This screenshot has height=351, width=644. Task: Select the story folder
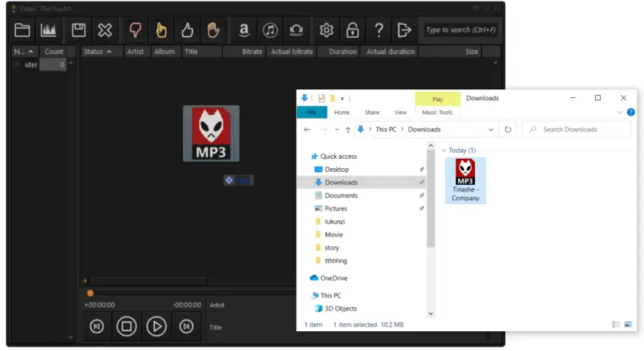[x=332, y=248]
